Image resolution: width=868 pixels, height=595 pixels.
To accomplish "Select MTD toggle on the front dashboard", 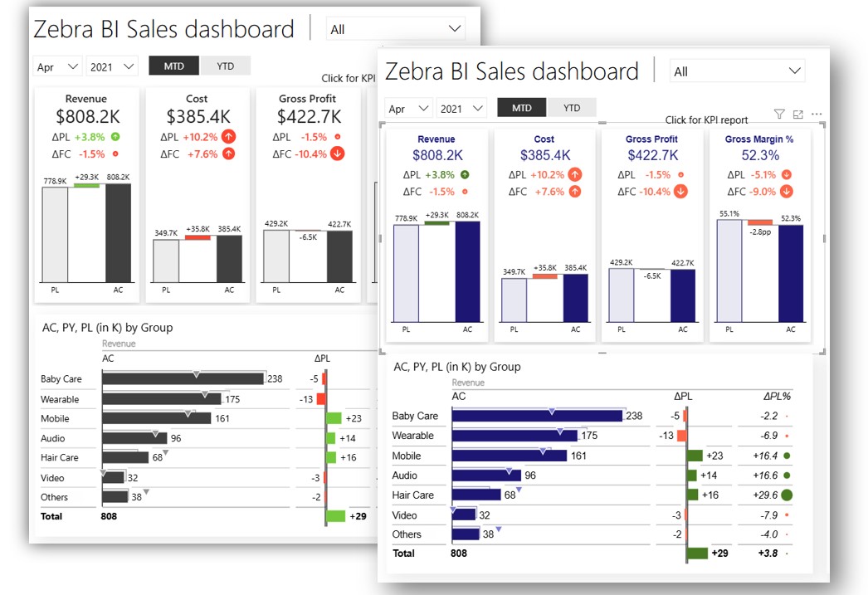I will 522,108.
